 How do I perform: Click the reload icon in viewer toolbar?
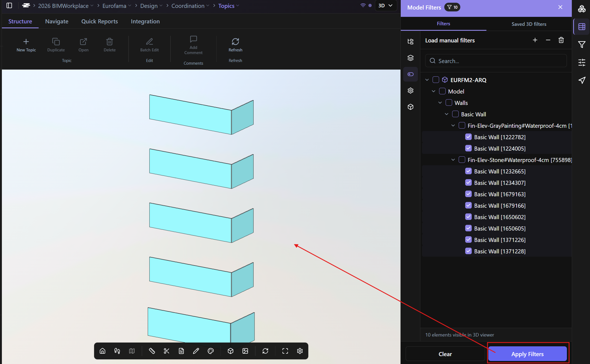click(265, 351)
